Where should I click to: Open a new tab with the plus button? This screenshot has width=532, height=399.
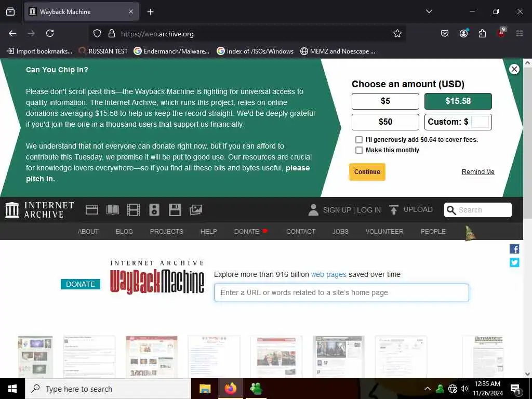point(150,12)
